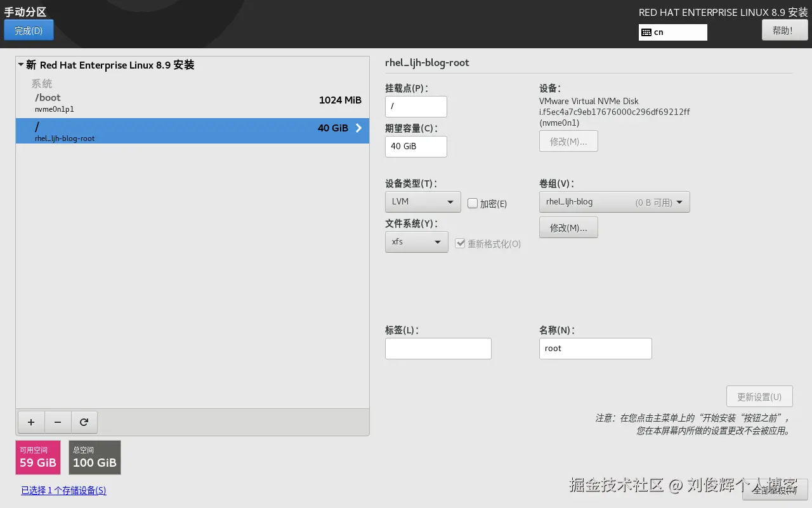Viewport: 812px width, 508px height.
Task: Click the arrow on the root partition row
Action: point(358,128)
